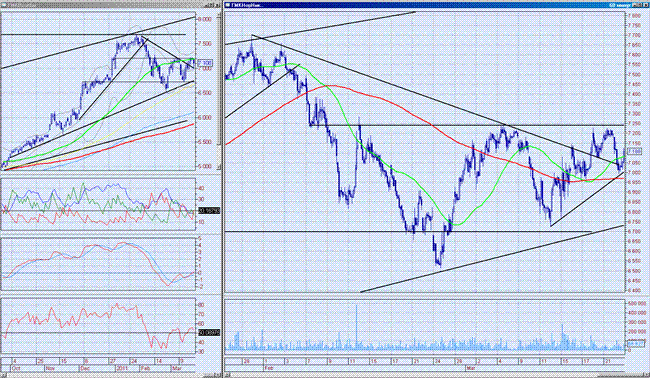Image resolution: width=650 pixels, height=378 pixels.
Task: Click the Dec label on left chart time axis
Action: [85, 368]
